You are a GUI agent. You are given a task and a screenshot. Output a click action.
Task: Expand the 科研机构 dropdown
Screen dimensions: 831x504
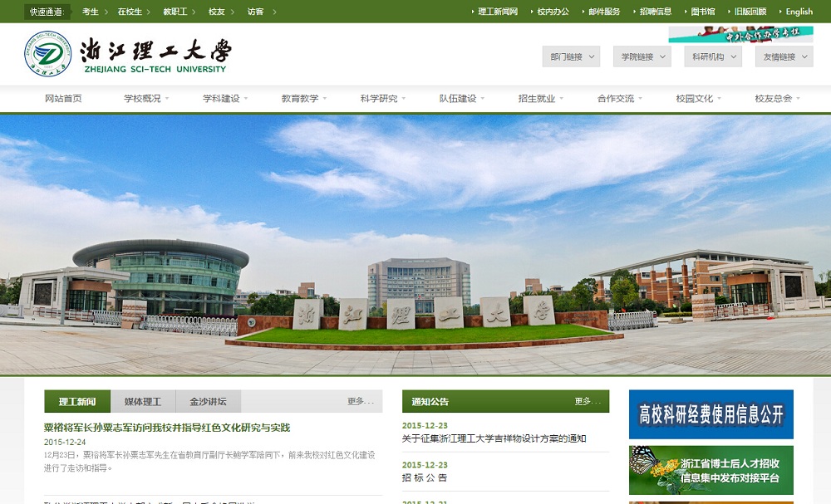click(713, 56)
